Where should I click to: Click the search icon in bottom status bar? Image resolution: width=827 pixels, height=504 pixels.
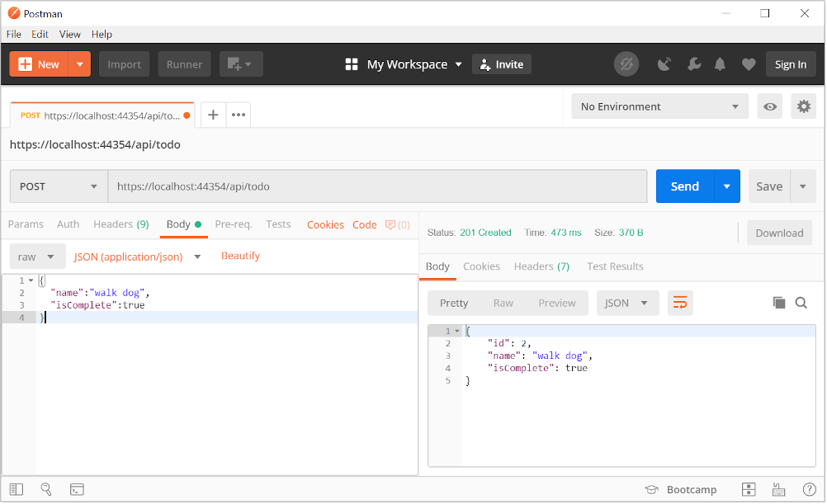(46, 489)
